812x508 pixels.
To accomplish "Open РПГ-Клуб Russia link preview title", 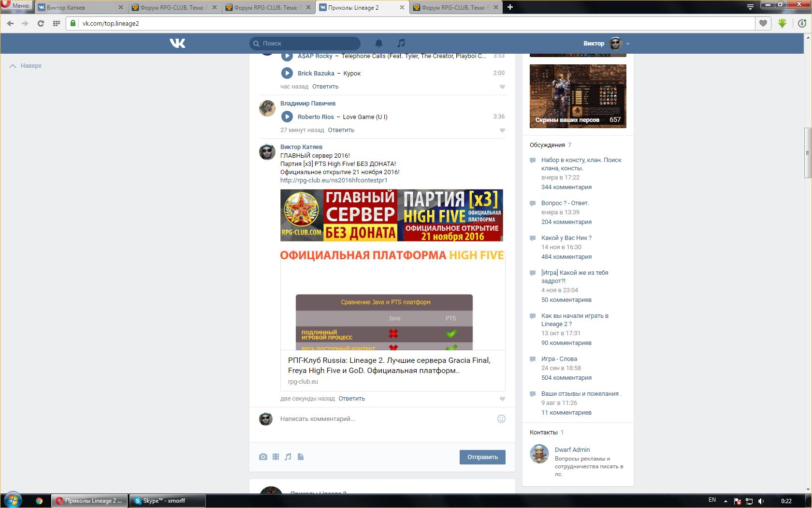I will (x=389, y=365).
